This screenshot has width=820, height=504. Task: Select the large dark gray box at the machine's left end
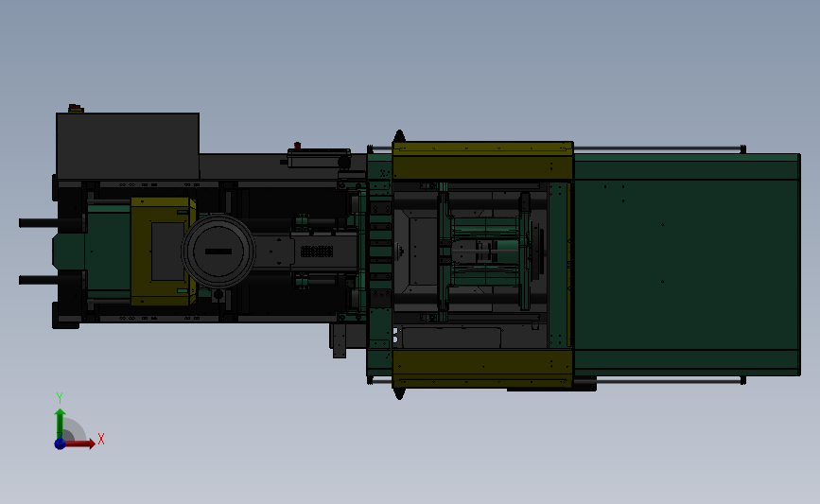pos(128,147)
